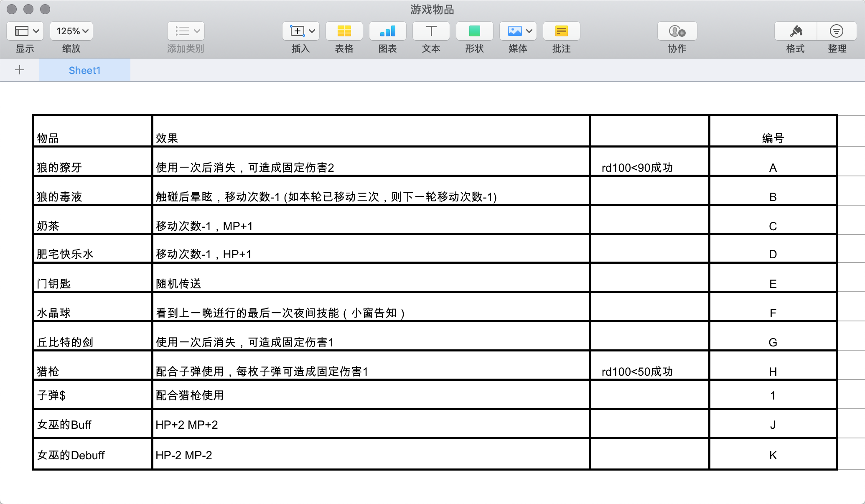This screenshot has width=865, height=504.
Task: Click the 批注 comment icon
Action: pos(562,31)
